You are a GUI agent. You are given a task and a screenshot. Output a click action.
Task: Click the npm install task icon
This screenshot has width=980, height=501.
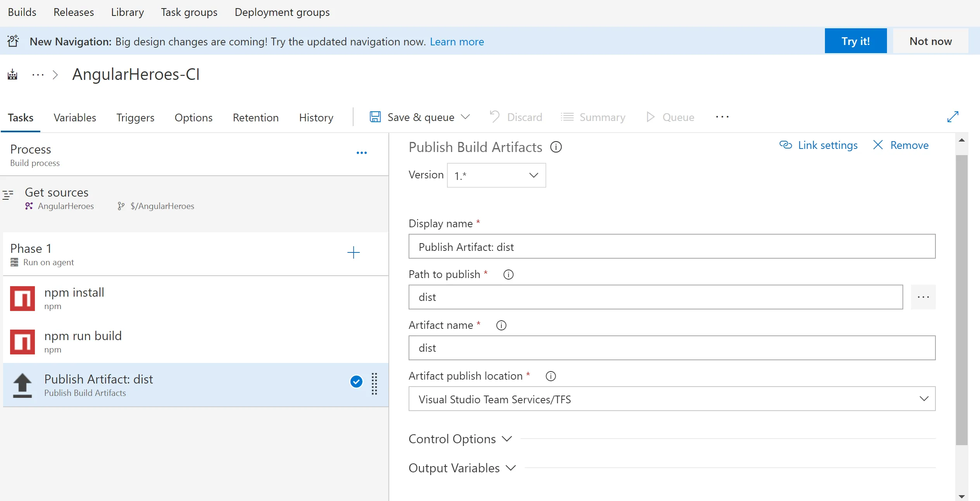pos(22,299)
